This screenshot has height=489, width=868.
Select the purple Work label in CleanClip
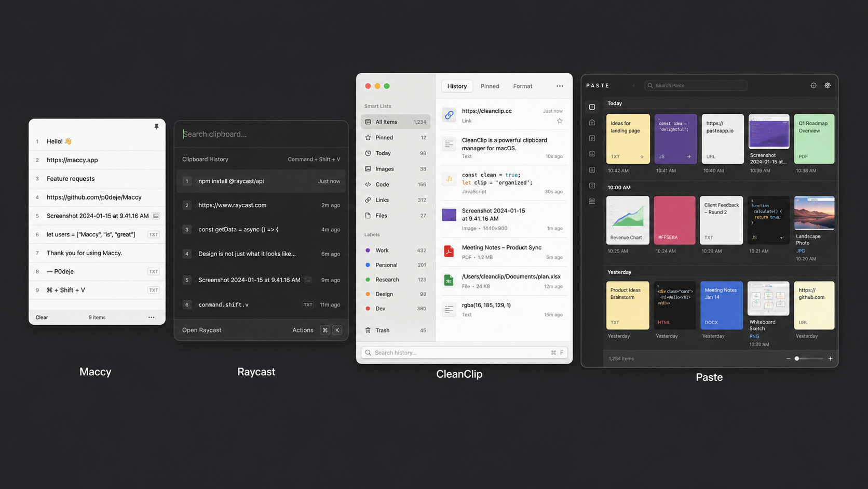coord(396,250)
